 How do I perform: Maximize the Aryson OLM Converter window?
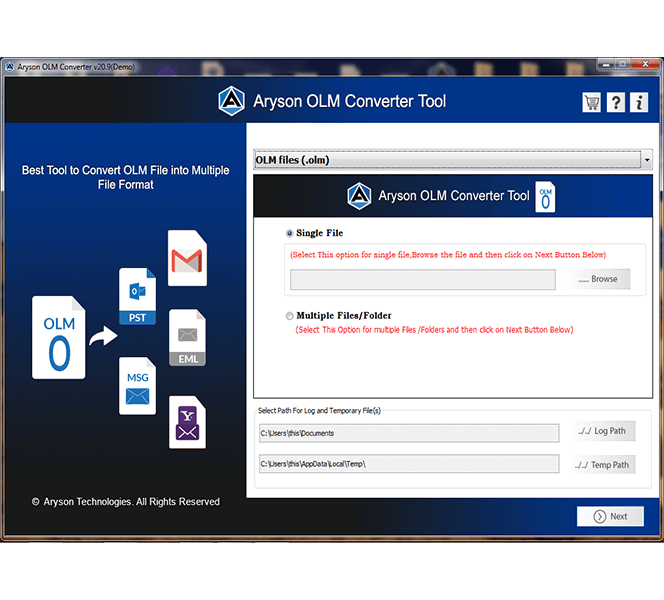[x=622, y=64]
